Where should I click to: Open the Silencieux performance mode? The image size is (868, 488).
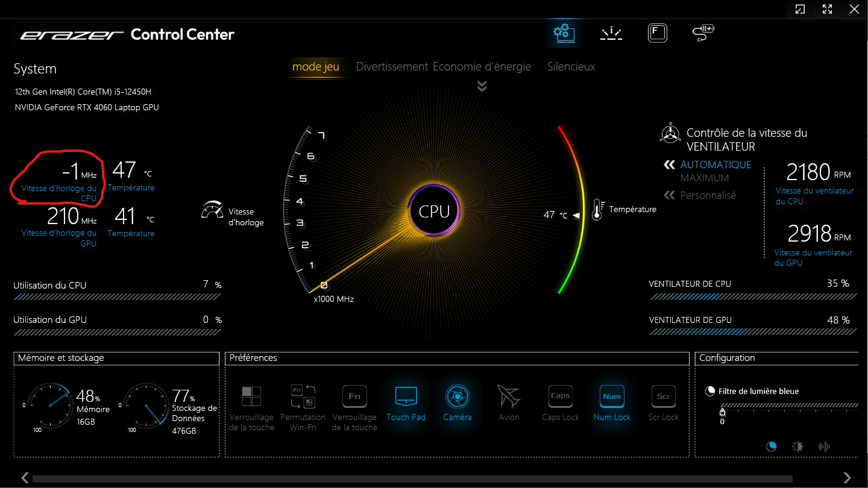[571, 66]
